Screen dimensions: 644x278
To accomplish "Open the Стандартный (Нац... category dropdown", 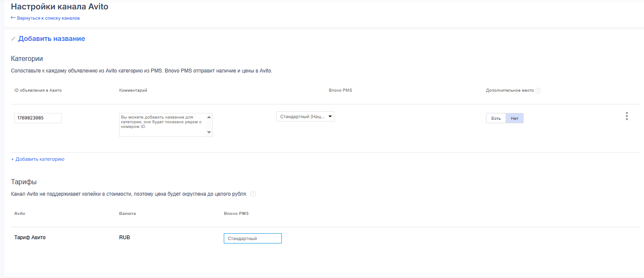I will click(302, 116).
